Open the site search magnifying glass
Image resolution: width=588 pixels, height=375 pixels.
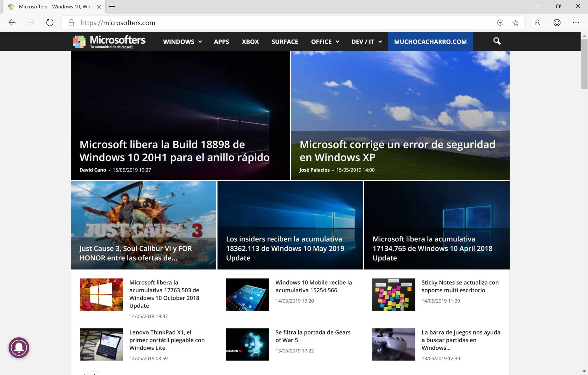497,41
